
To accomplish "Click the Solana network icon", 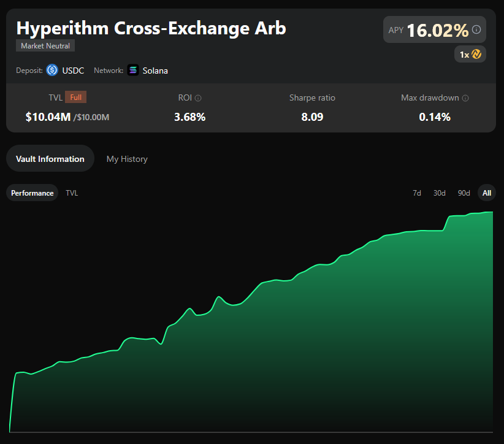I will click(133, 70).
